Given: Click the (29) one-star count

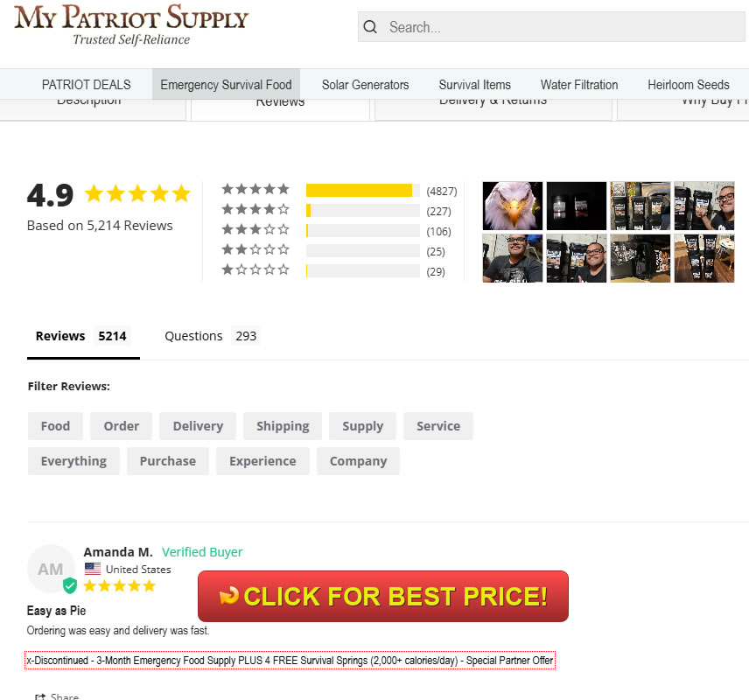Looking at the screenshot, I should tap(436, 271).
